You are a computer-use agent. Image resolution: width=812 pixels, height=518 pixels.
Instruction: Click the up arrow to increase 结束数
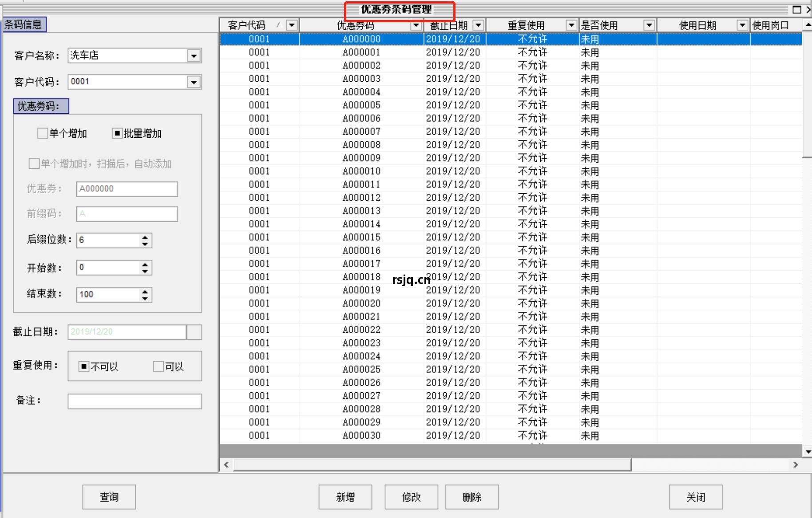tap(145, 291)
